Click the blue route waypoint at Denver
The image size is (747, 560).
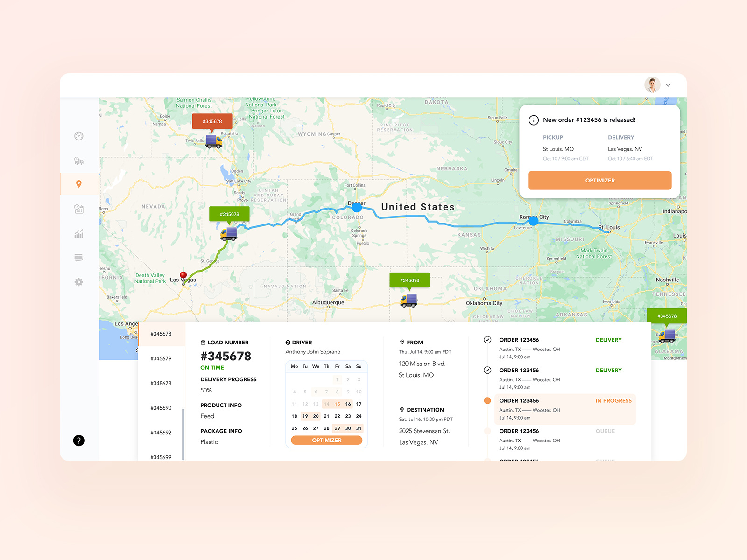(357, 207)
